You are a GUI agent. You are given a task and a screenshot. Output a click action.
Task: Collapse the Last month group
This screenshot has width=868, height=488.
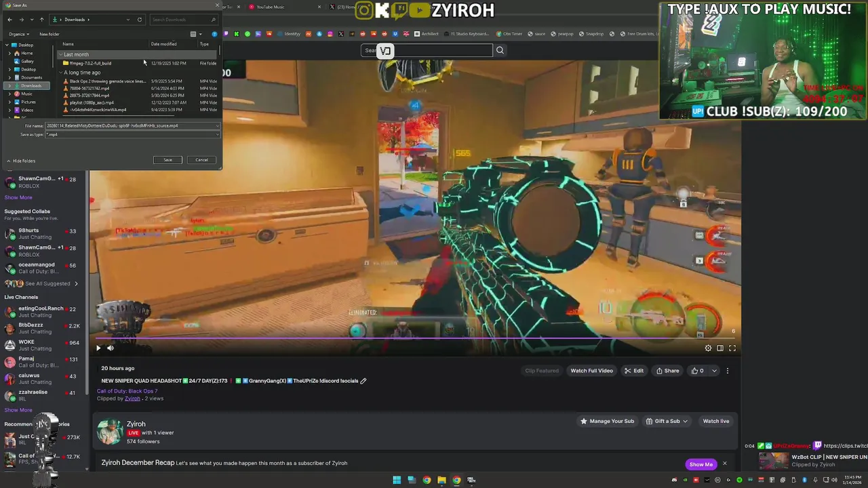(x=61, y=54)
